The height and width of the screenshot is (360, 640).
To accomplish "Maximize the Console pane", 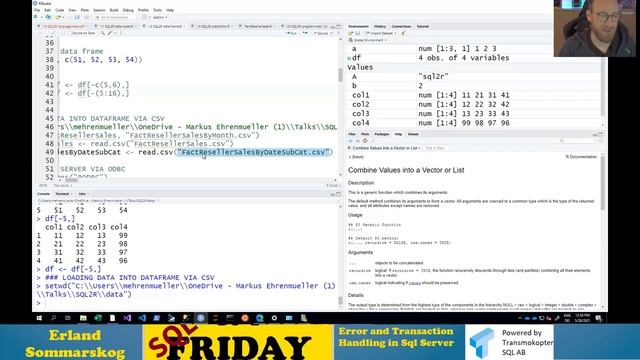I will [338, 194].
